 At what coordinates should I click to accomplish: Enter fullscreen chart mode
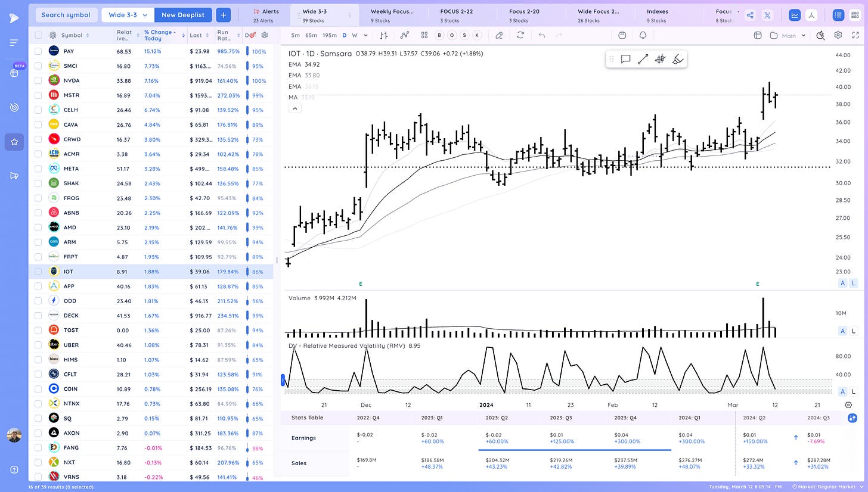coord(856,35)
